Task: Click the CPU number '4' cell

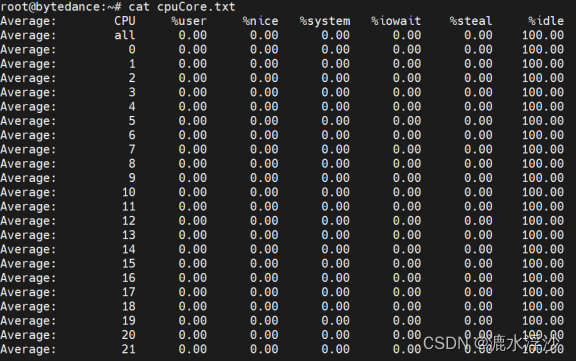Action: [x=132, y=107]
